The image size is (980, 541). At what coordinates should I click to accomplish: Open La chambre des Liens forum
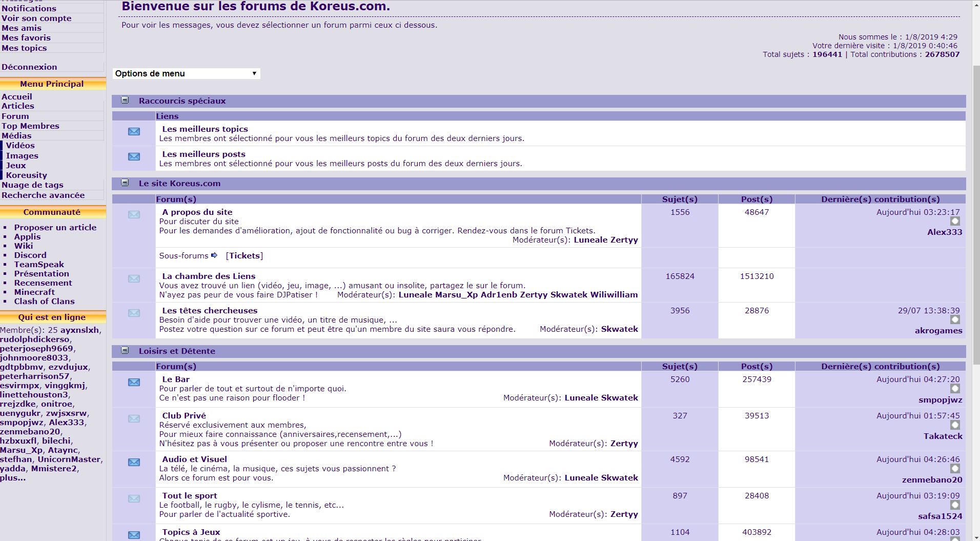coord(209,276)
